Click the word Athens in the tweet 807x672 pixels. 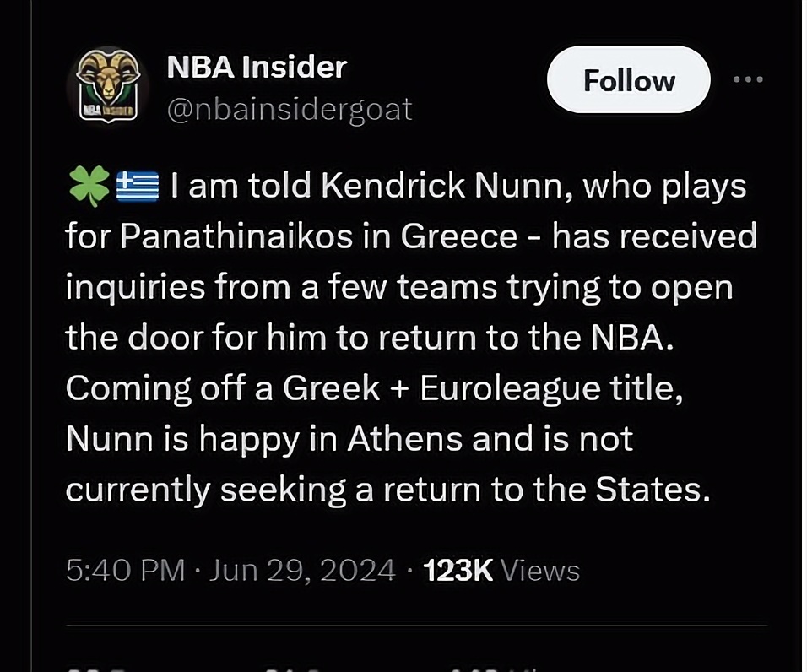[404, 439]
